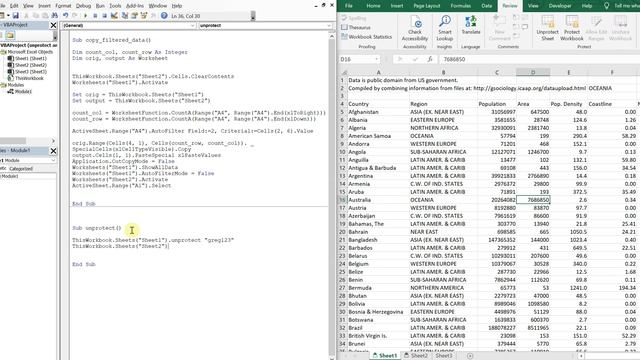640x360 pixels.
Task: Click the Save icon in VBA toolbar
Action: [x=16, y=16]
